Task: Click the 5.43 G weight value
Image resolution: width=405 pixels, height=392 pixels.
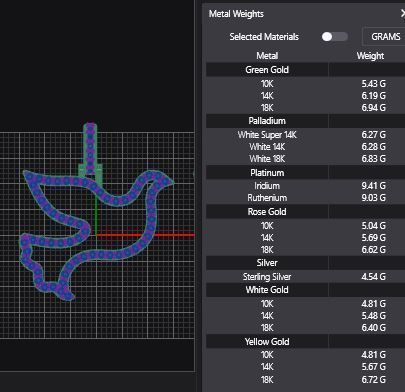Action: [x=374, y=84]
